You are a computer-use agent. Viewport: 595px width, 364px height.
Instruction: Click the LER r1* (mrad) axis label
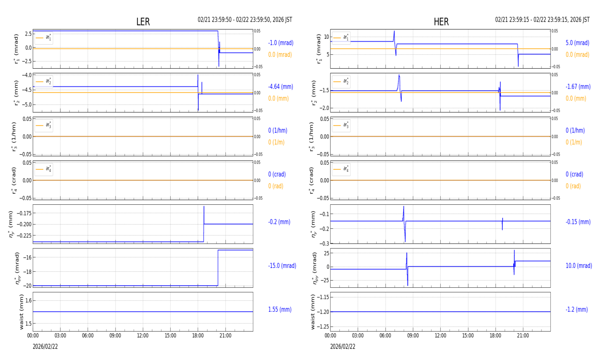click(x=16, y=49)
